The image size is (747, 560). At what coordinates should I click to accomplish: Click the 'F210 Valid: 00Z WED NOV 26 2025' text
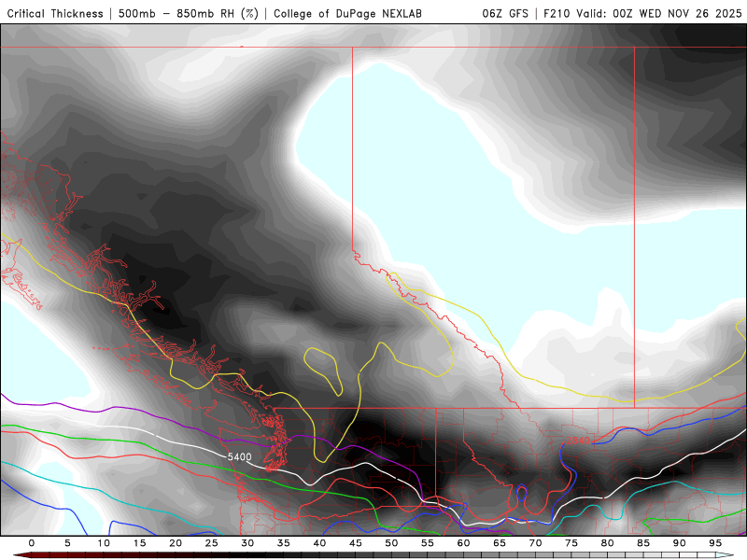pyautogui.click(x=642, y=13)
